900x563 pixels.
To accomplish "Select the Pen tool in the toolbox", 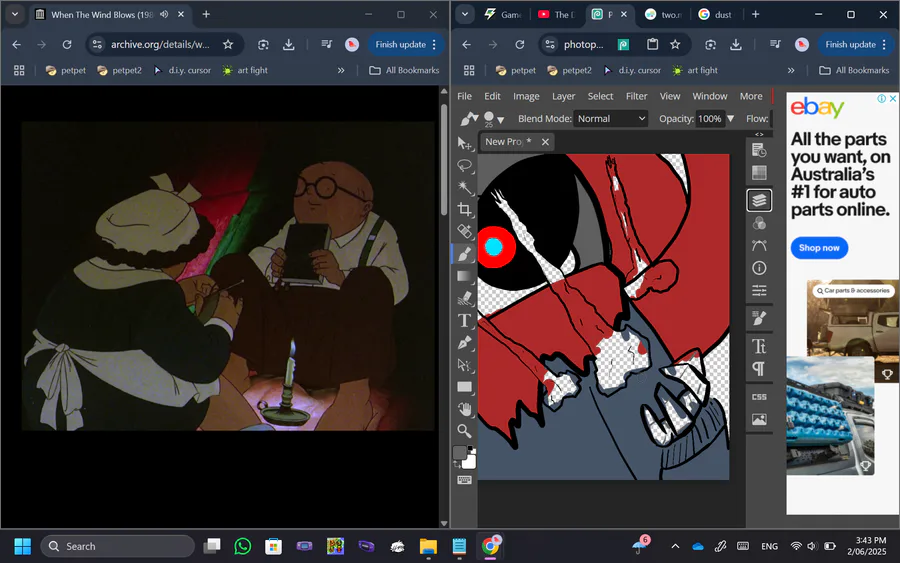I will [x=464, y=343].
